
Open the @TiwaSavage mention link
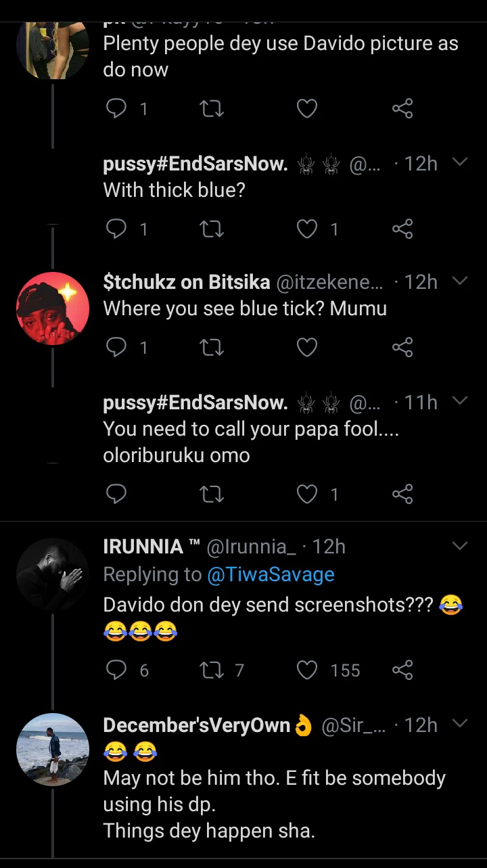coord(271,574)
